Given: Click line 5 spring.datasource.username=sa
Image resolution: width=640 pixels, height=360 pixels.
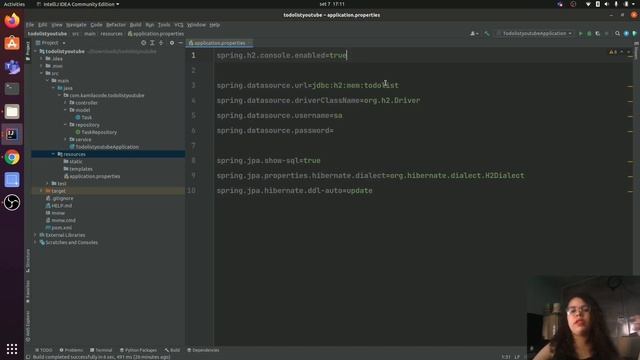Looking at the screenshot, I should coord(280,116).
